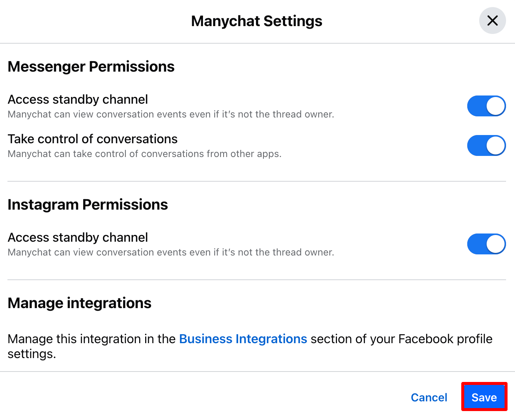
Task: Save the Manychat settings
Action: click(x=484, y=397)
